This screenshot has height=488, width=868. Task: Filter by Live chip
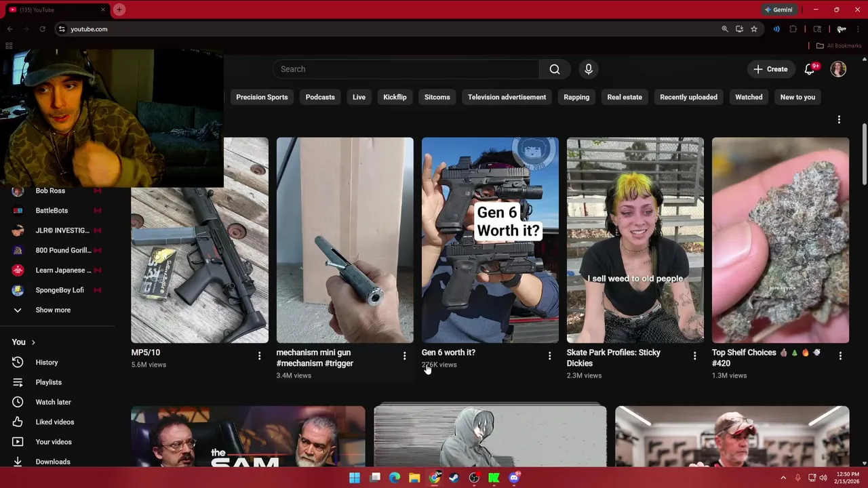pyautogui.click(x=359, y=97)
